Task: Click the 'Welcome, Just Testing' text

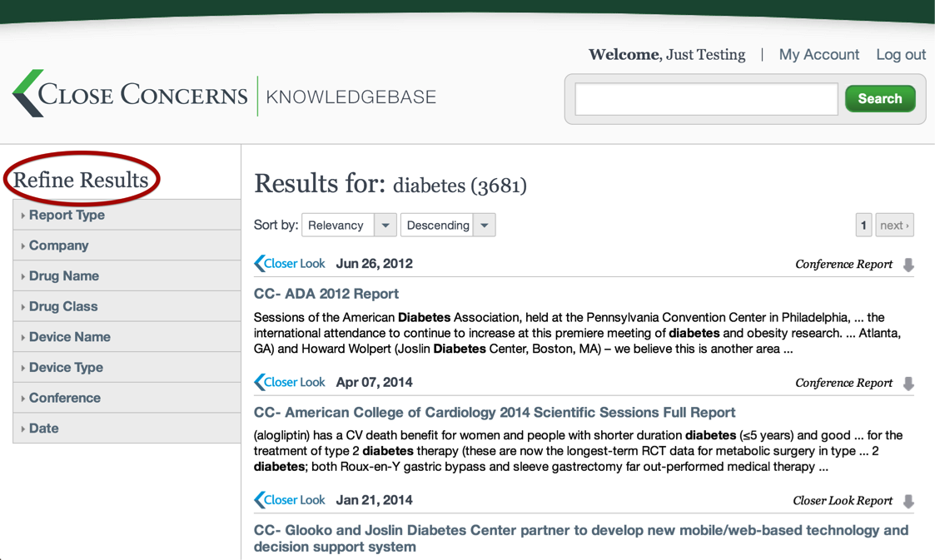Action: pos(667,55)
